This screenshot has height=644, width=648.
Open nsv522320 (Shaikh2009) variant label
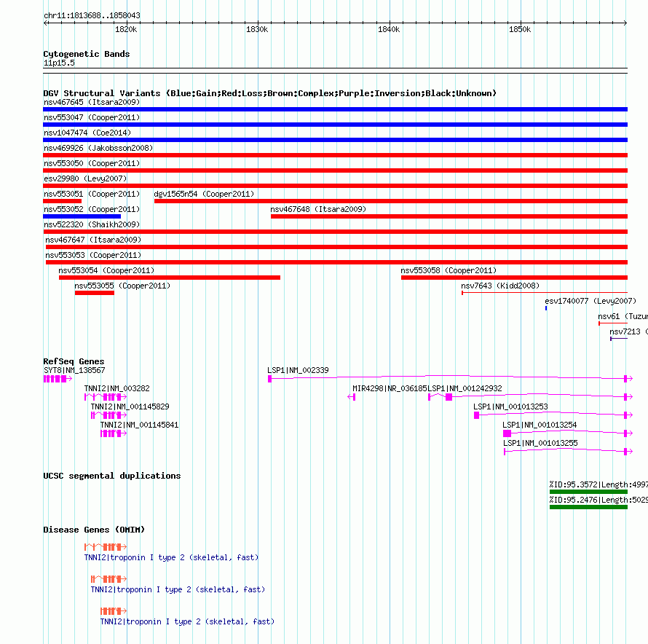(92, 224)
